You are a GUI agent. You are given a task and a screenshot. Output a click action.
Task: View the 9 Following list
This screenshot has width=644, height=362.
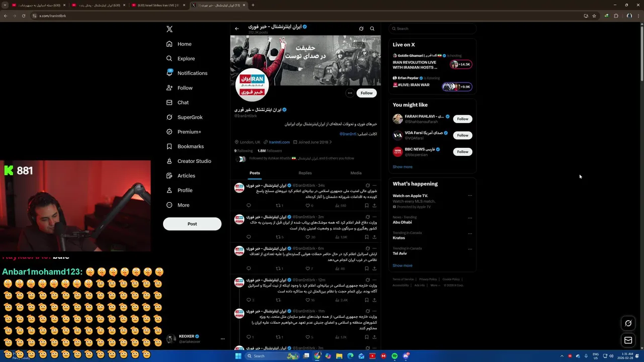(244, 151)
